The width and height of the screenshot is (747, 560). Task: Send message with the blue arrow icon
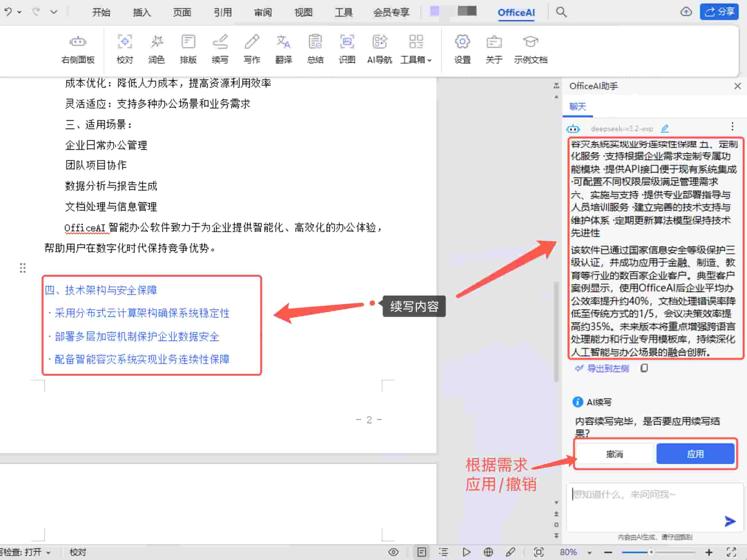tap(730, 521)
